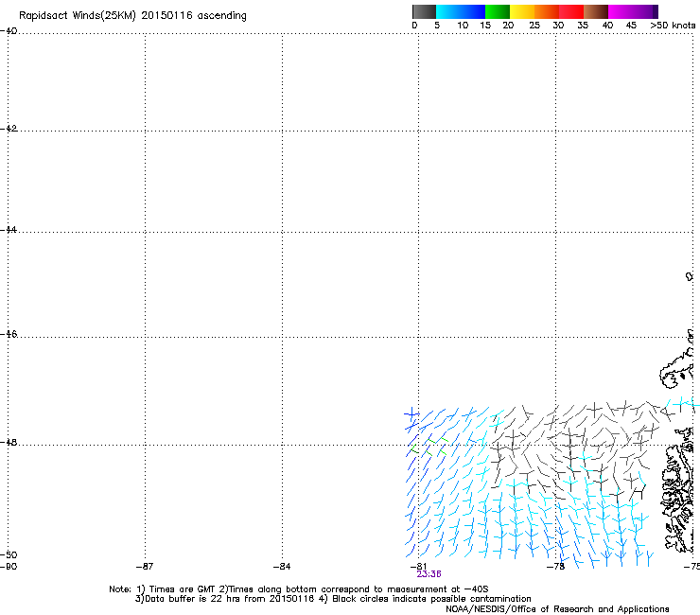Click the -84 longitude axis label

282,567
